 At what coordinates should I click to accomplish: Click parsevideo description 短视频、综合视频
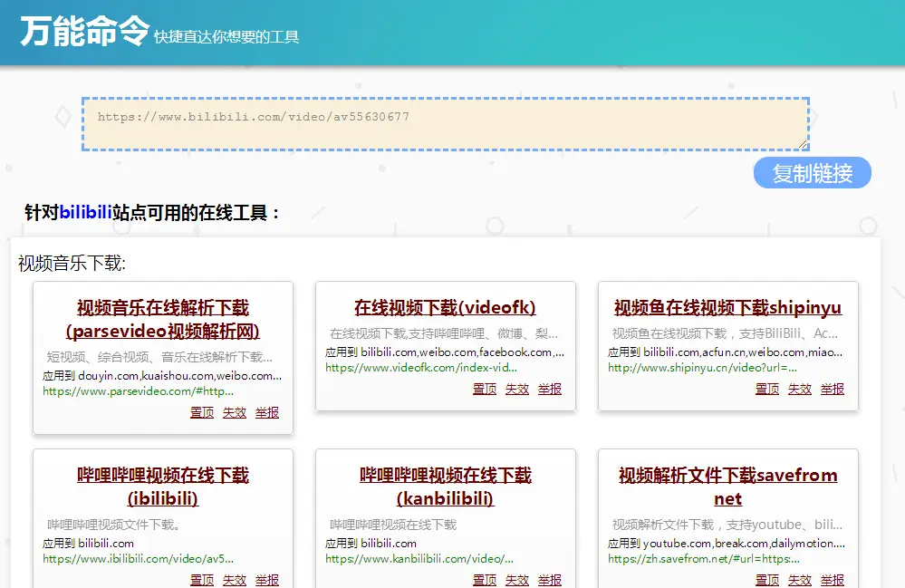click(159, 357)
